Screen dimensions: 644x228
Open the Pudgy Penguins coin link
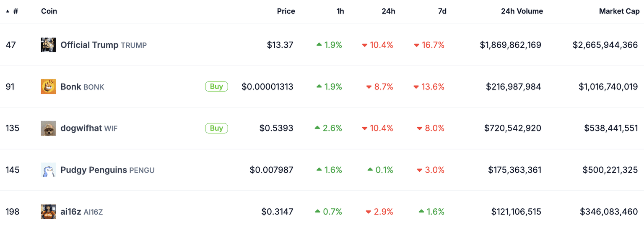(x=93, y=170)
